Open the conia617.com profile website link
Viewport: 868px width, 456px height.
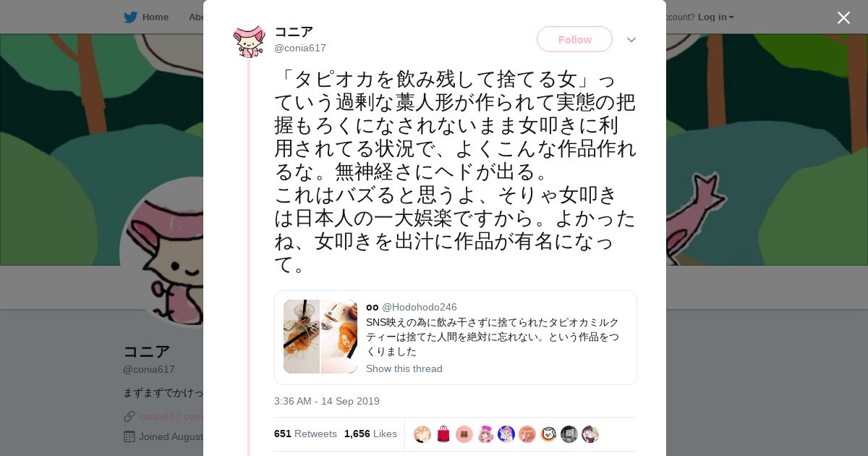(171, 416)
